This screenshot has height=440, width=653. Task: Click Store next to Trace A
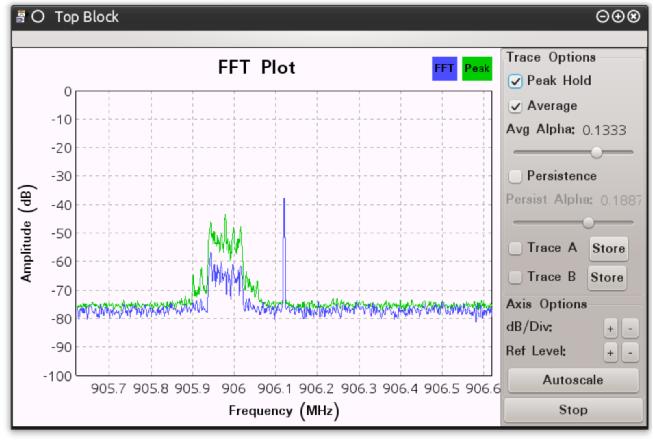pos(608,249)
